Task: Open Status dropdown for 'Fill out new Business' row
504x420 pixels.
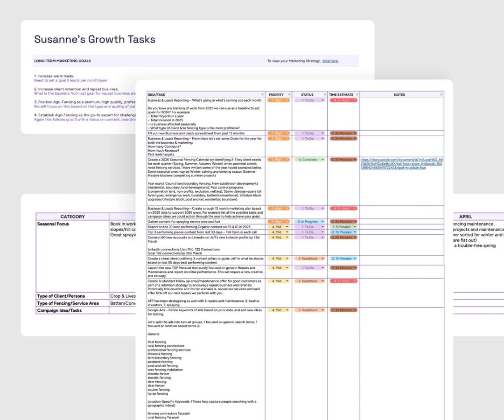Action: pos(309,133)
